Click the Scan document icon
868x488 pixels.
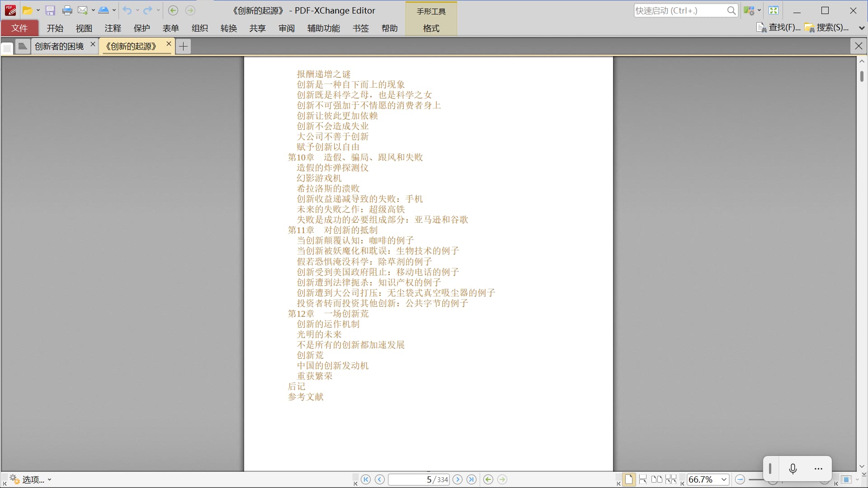pyautogui.click(x=104, y=10)
